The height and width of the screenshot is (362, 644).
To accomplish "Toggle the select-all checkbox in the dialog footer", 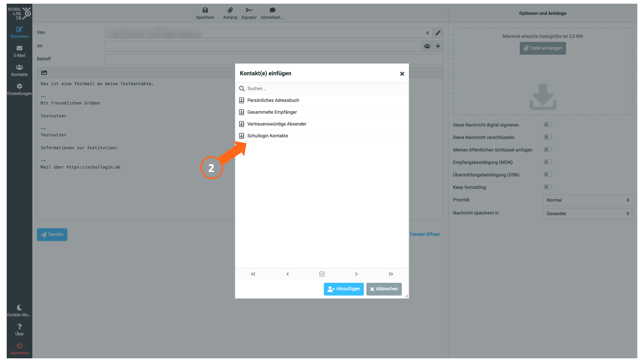I will click(x=322, y=274).
